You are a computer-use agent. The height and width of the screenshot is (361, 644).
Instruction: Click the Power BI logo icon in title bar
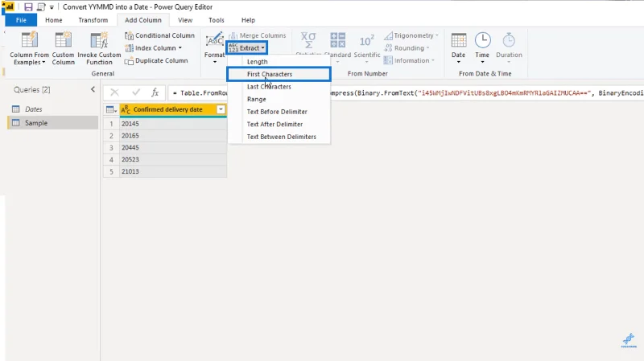pos(9,7)
